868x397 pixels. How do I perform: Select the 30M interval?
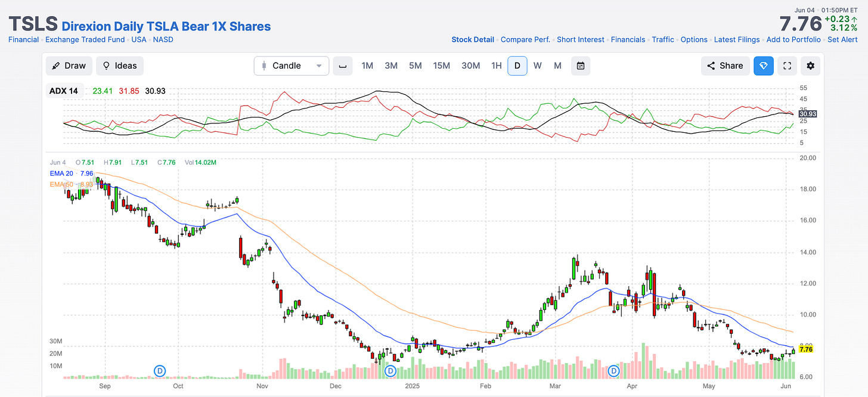471,66
